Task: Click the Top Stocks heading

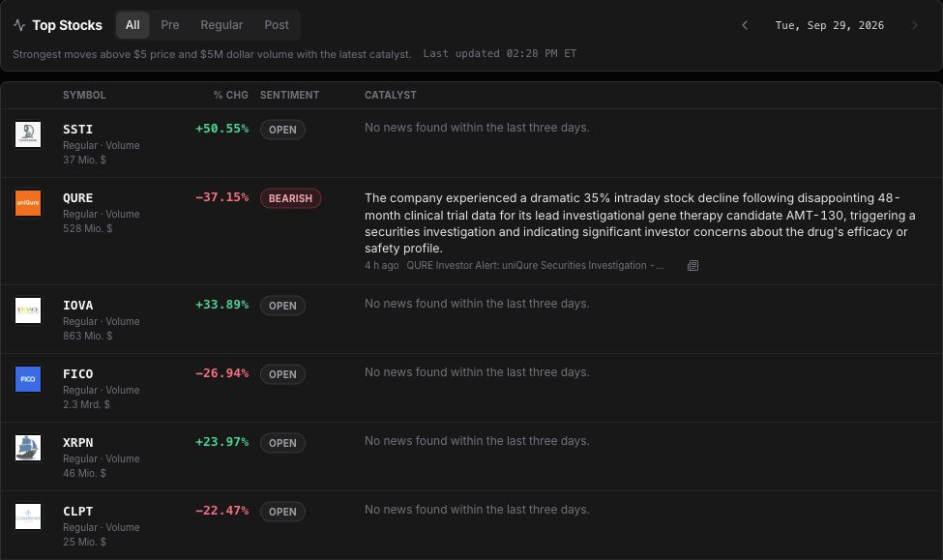Action: pyautogui.click(x=68, y=25)
